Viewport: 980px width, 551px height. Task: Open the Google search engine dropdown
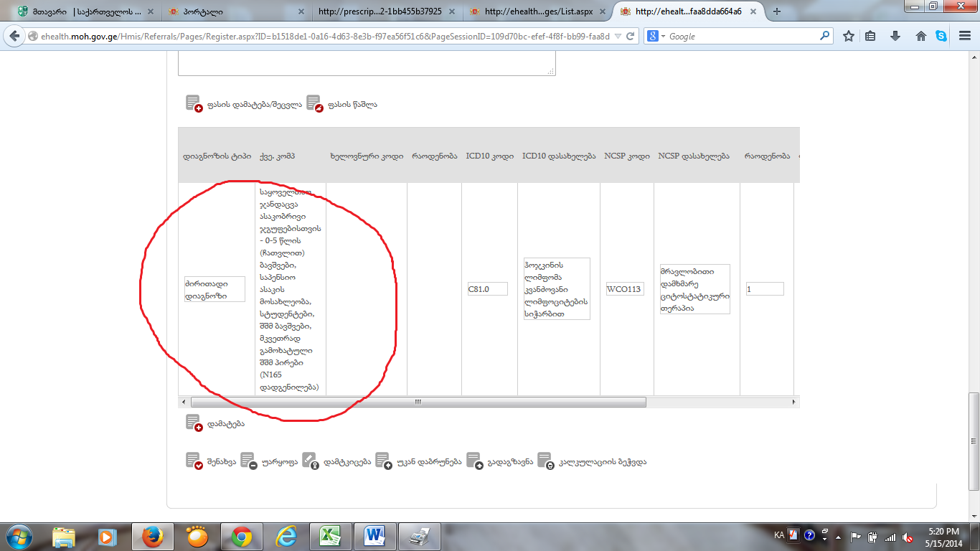click(658, 37)
